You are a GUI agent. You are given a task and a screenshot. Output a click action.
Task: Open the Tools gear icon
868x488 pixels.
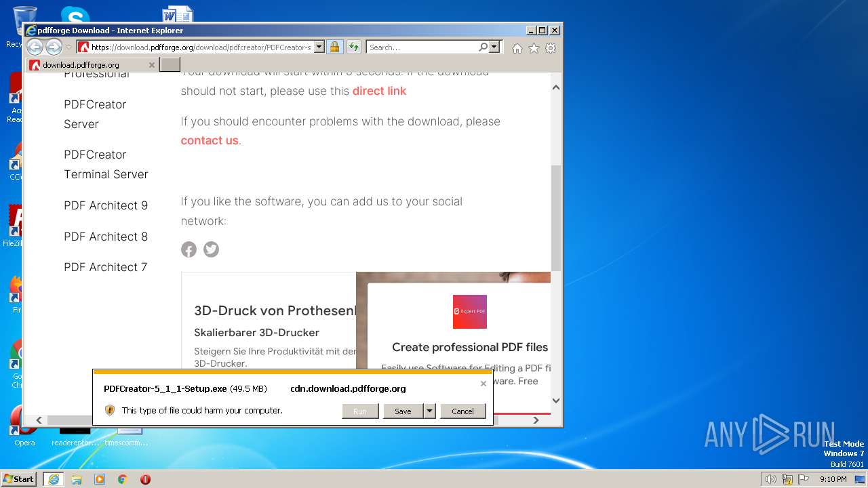tap(551, 48)
